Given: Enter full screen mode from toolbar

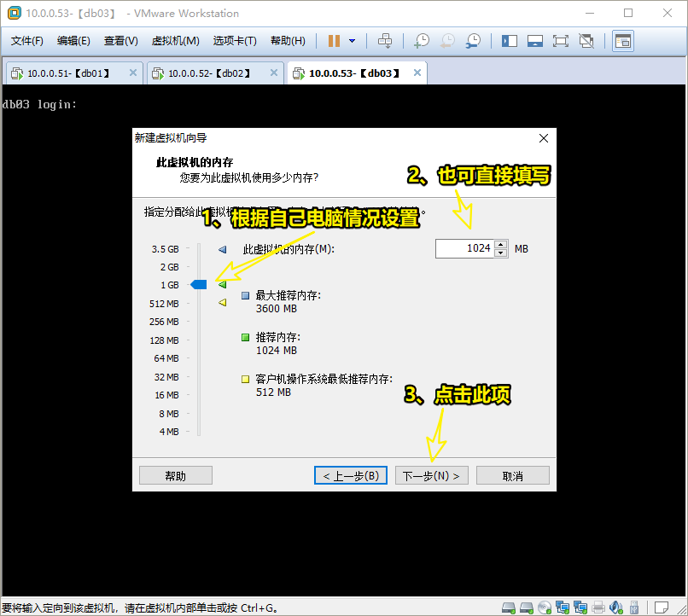Looking at the screenshot, I should pyautogui.click(x=560, y=41).
